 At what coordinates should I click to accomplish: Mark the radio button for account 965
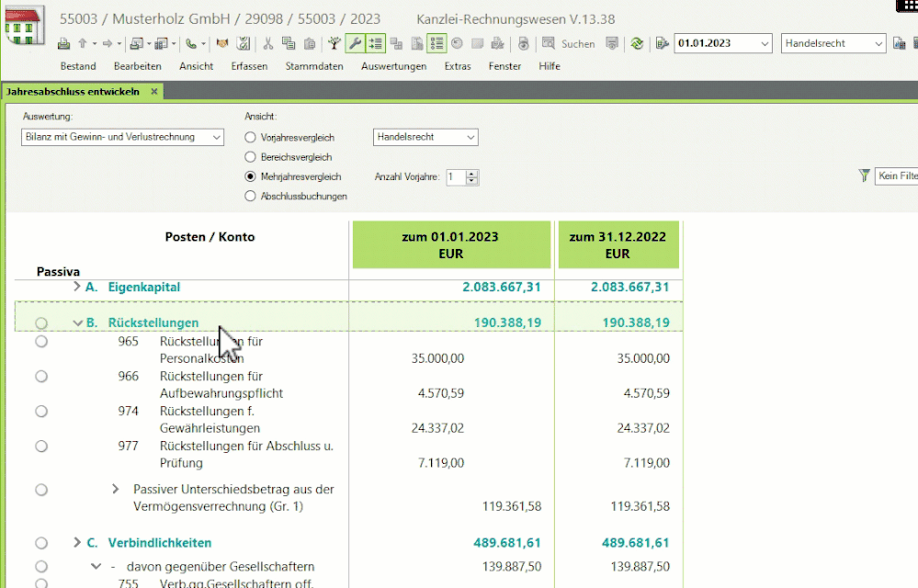(x=41, y=341)
